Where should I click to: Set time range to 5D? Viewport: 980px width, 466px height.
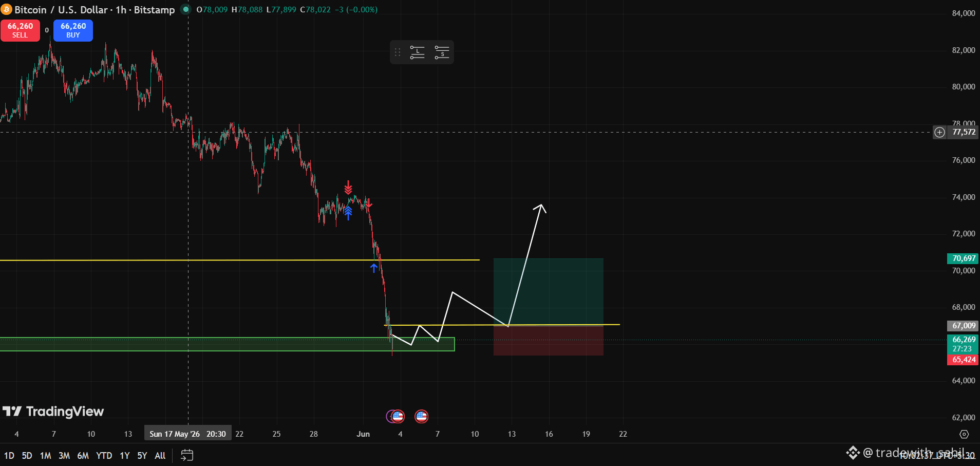coord(27,456)
